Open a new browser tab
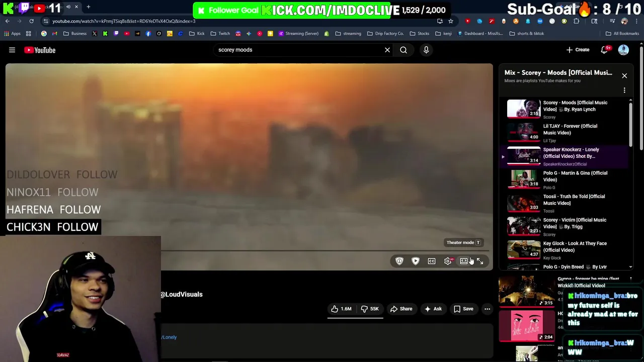The height and width of the screenshot is (362, 644). tap(89, 7)
